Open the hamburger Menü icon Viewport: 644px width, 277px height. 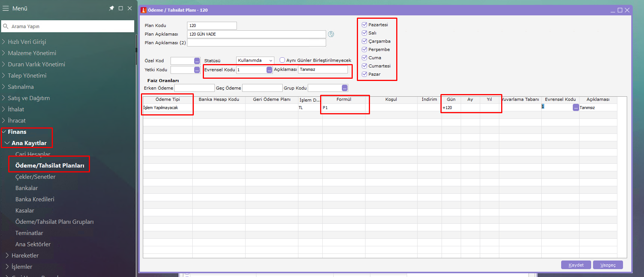tap(6, 8)
